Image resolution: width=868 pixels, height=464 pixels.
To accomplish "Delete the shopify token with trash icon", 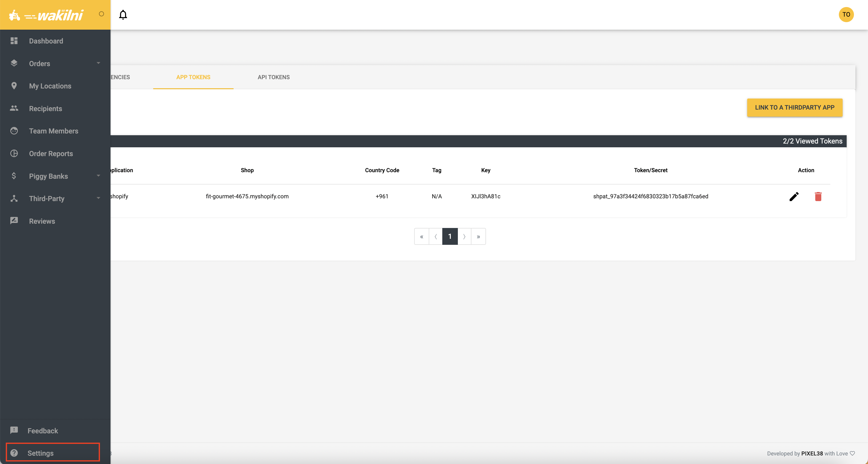I will tap(818, 196).
